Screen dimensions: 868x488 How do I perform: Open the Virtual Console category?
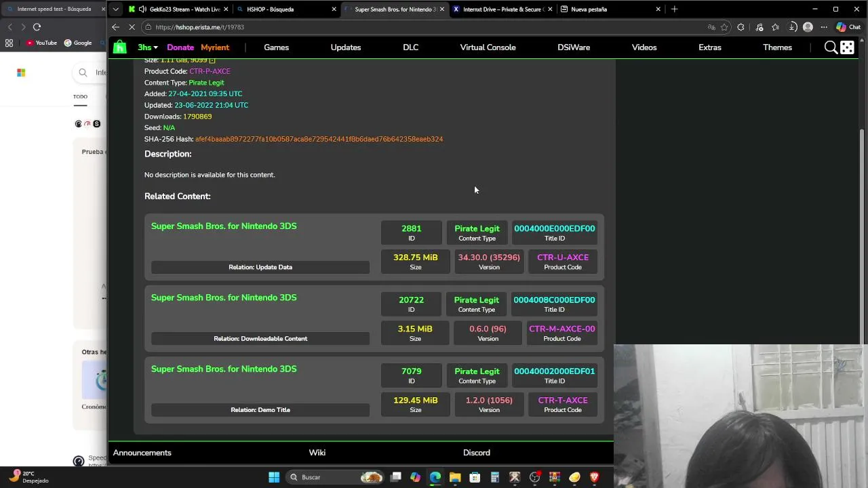[488, 47]
